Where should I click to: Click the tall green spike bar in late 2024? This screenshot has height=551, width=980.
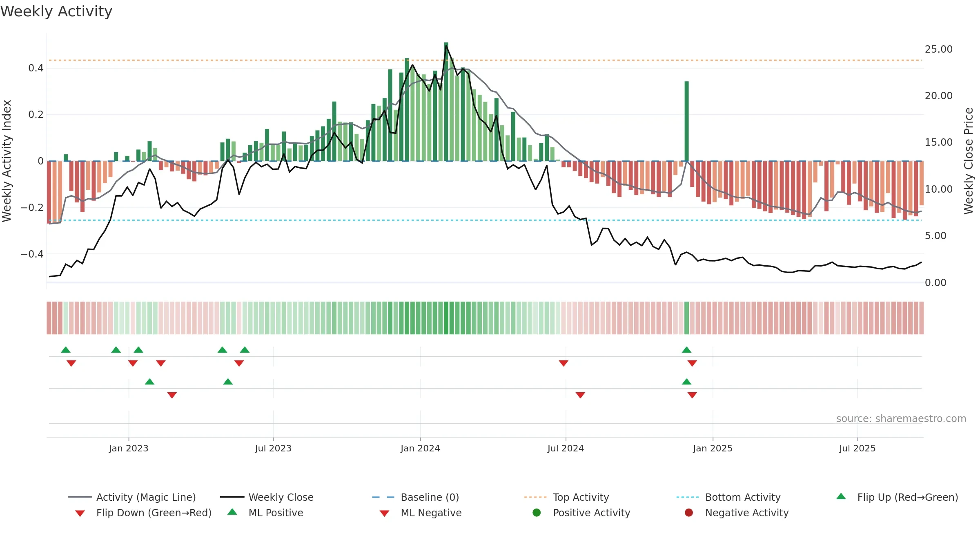point(686,121)
